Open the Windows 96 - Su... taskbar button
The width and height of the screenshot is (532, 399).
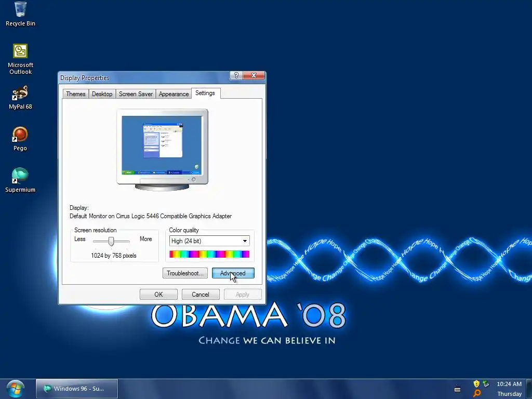pyautogui.click(x=77, y=389)
